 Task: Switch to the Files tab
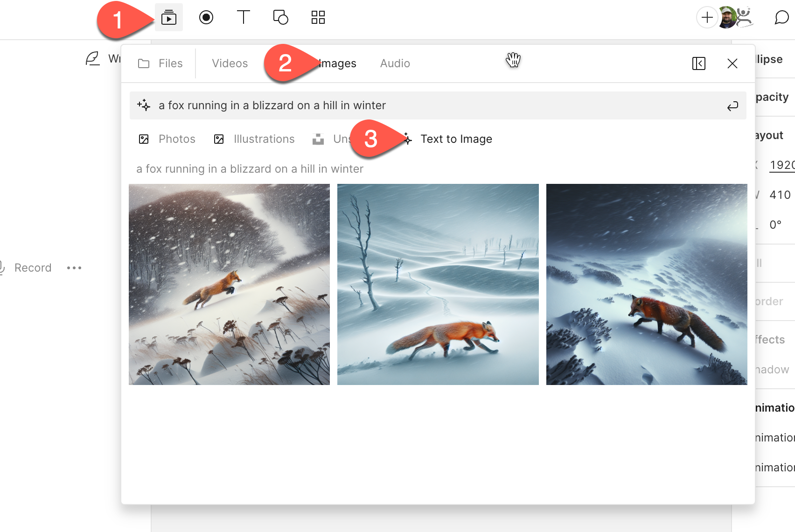tap(160, 63)
